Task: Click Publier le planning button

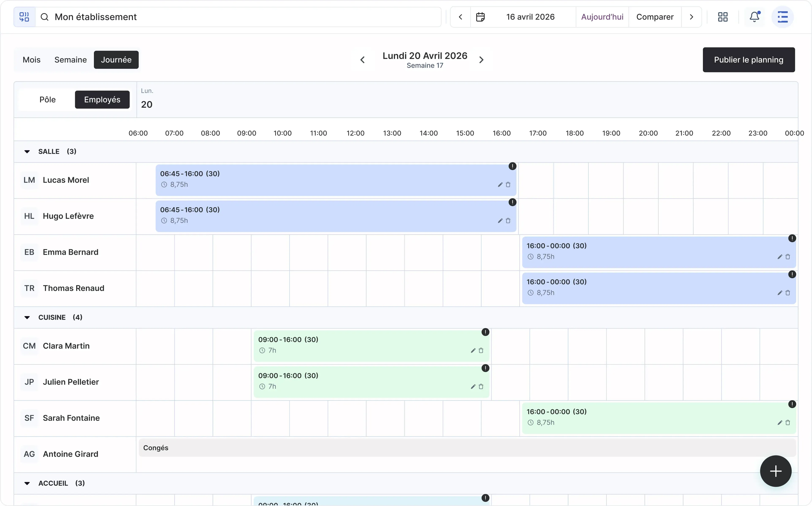Action: 748,60
